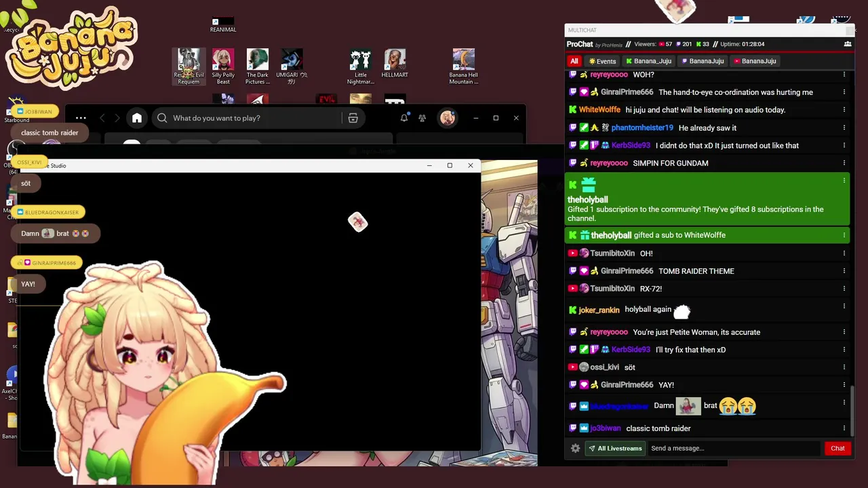Viewport: 868px width, 488px height.
Task: Switch to the Events tab
Action: (602, 61)
